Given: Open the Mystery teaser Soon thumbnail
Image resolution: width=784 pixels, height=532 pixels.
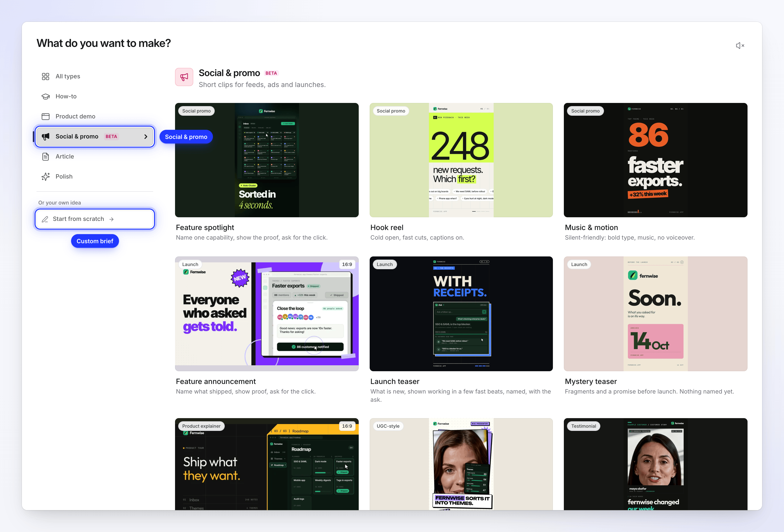Looking at the screenshot, I should (655, 314).
